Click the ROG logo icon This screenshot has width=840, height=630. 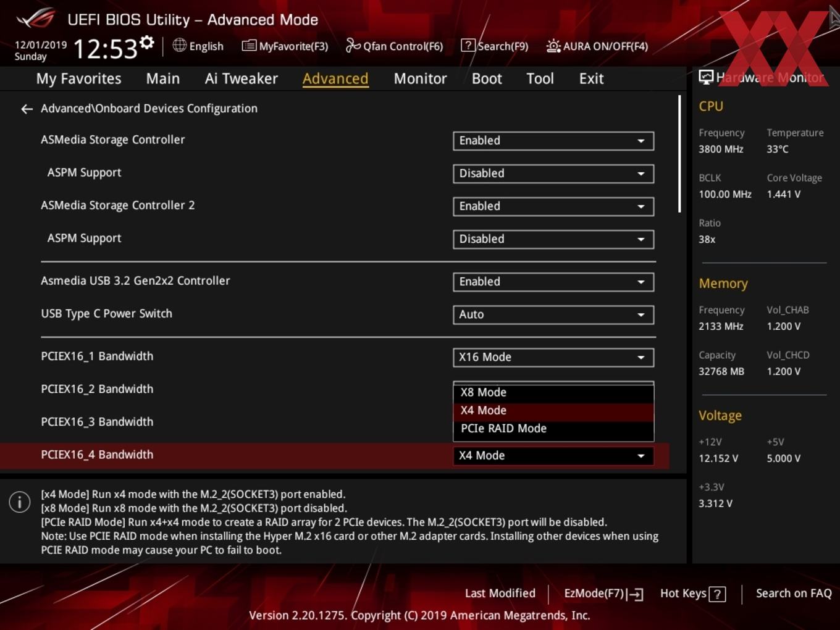tap(36, 19)
